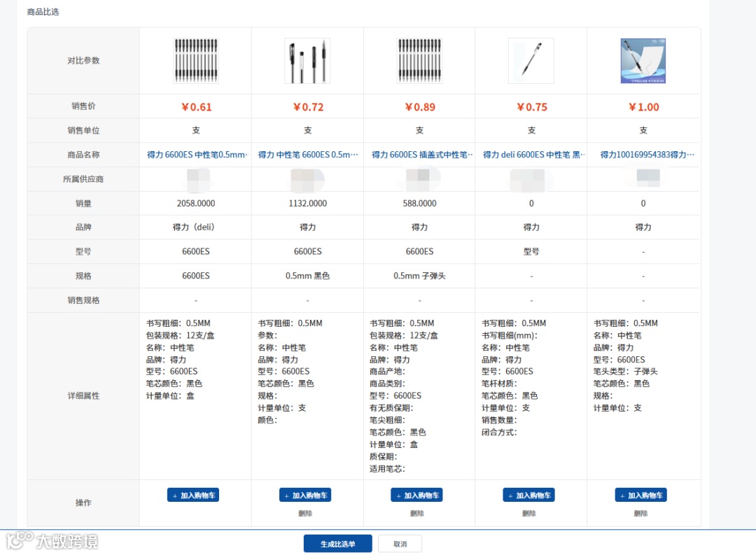Select attribute 书写粗细(mm):
Viewport: 756px width, 555px height.
pyautogui.click(x=510, y=335)
